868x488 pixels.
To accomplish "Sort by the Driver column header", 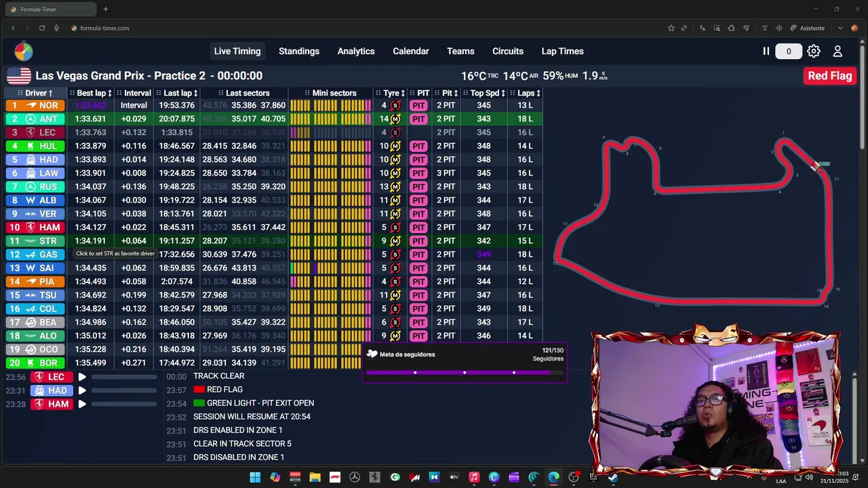I will (36, 93).
